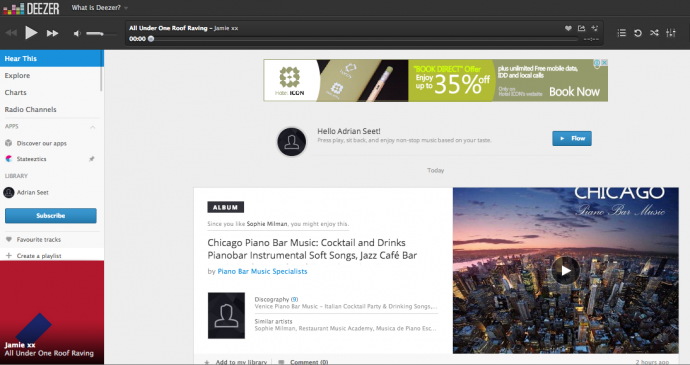
Task: Add current track to a playlist
Action: 595,28
